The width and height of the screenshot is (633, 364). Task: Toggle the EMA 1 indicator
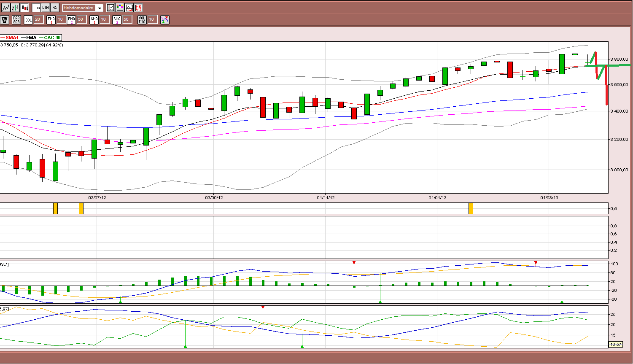[x=51, y=19]
